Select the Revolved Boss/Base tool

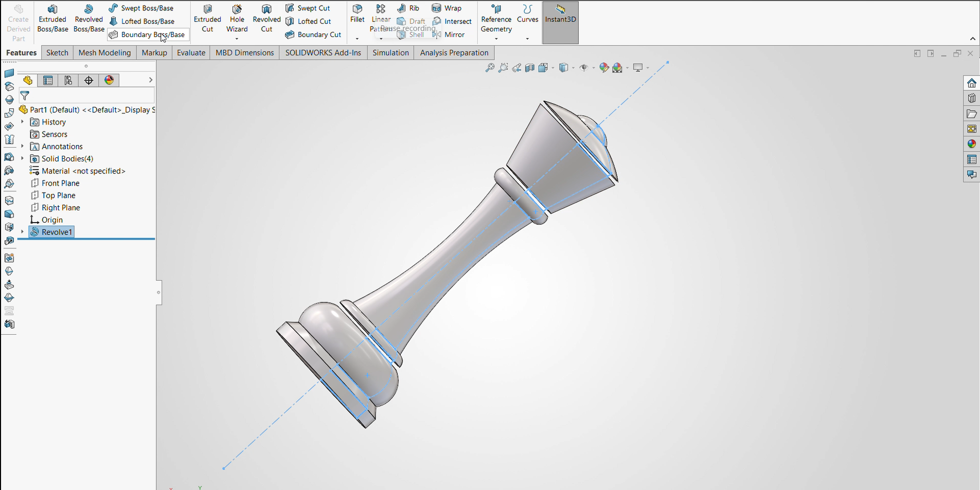click(x=88, y=19)
